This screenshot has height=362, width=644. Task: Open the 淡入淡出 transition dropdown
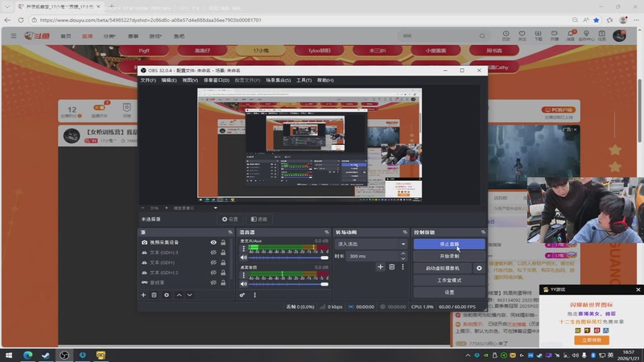pyautogui.click(x=371, y=245)
